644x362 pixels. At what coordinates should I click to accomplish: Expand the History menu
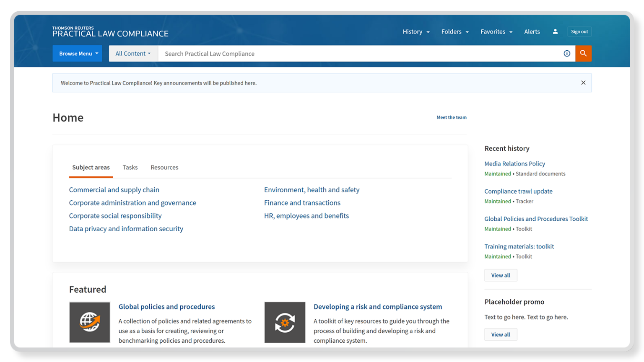416,32
